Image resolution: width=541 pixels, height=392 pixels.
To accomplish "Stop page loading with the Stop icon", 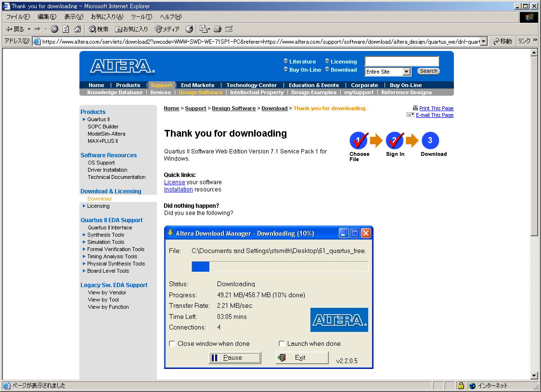I will click(54, 29).
